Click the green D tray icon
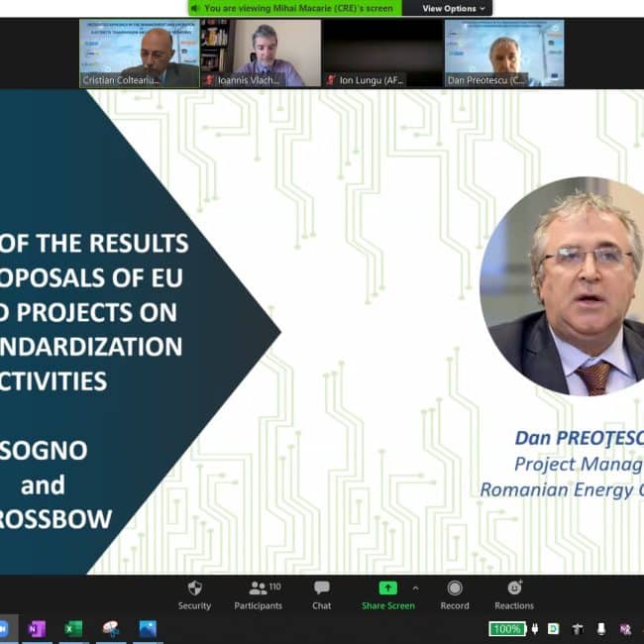Image resolution: width=644 pixels, height=644 pixels. [554, 629]
